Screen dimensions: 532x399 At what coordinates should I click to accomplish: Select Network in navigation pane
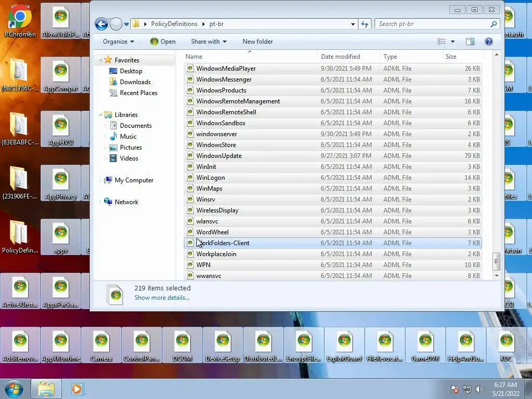point(126,202)
